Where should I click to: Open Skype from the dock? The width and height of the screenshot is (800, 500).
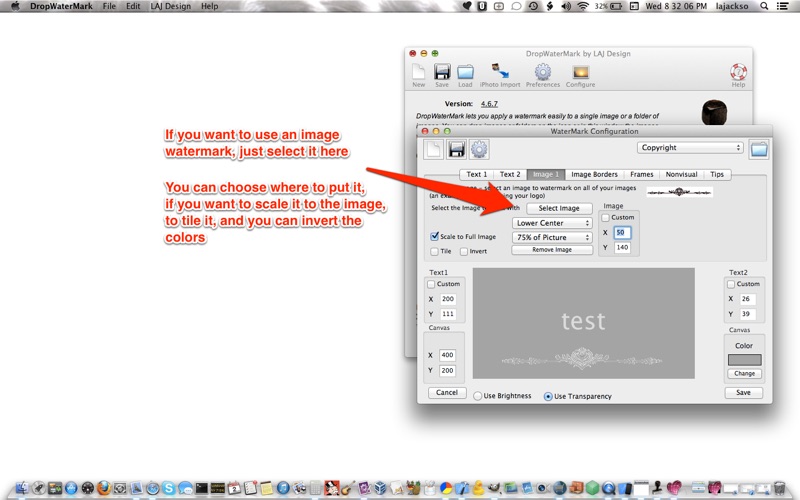coord(168,488)
